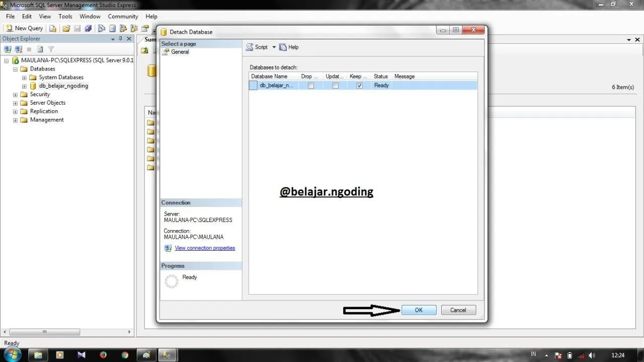Click the Properties Window toolbar icon

tap(145, 28)
